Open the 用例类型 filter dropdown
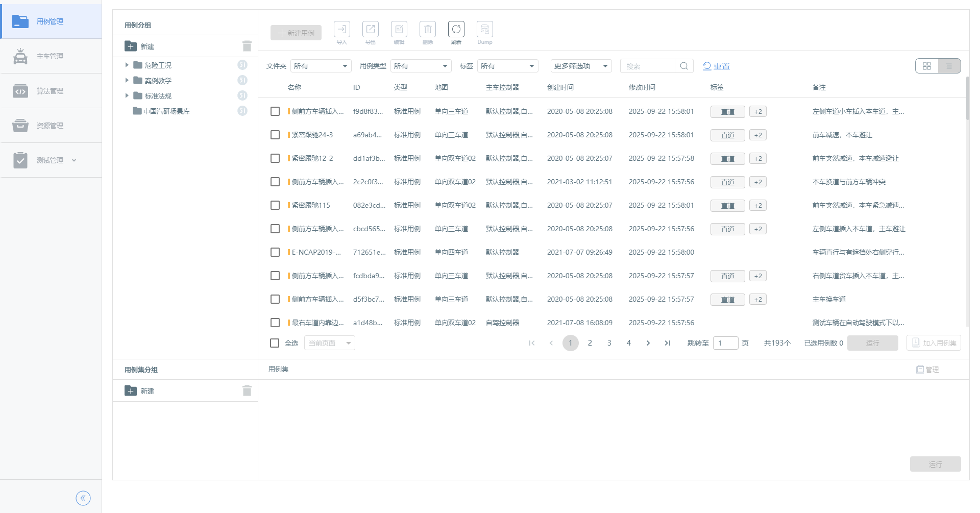 click(x=421, y=66)
